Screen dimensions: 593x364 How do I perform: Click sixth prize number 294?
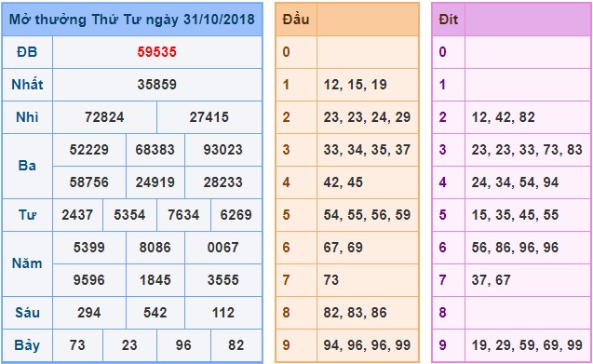[88, 313]
